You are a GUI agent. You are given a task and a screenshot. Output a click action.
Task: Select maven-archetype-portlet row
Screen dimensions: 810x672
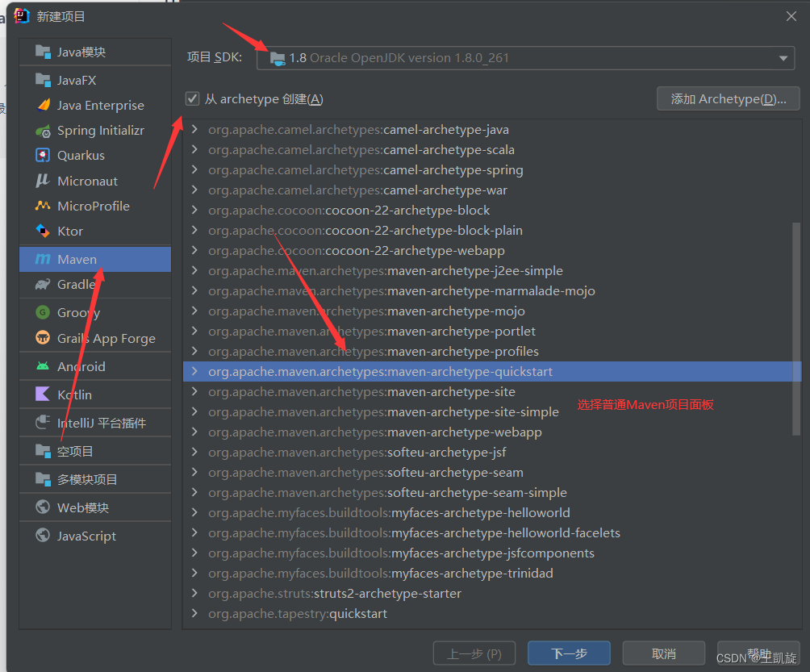[492, 331]
